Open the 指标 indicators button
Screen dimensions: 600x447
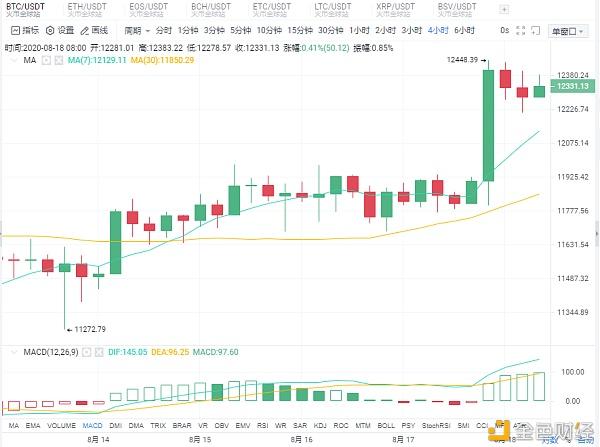point(25,30)
